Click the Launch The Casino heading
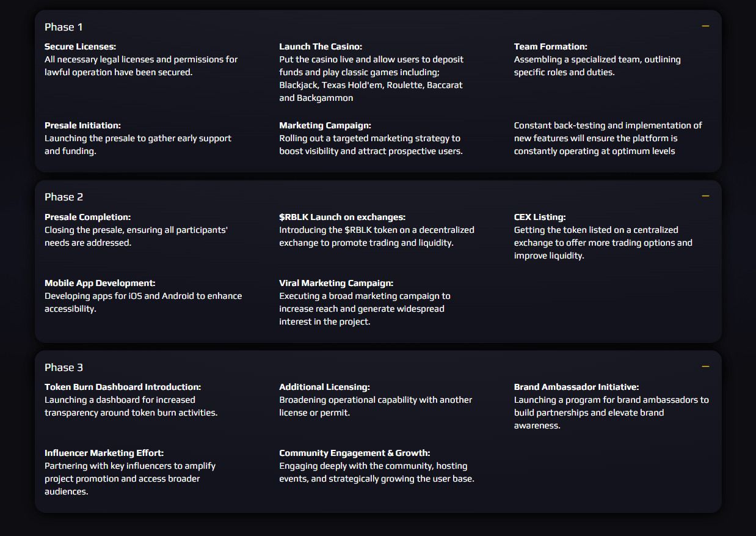The width and height of the screenshot is (756, 536). [x=321, y=46]
